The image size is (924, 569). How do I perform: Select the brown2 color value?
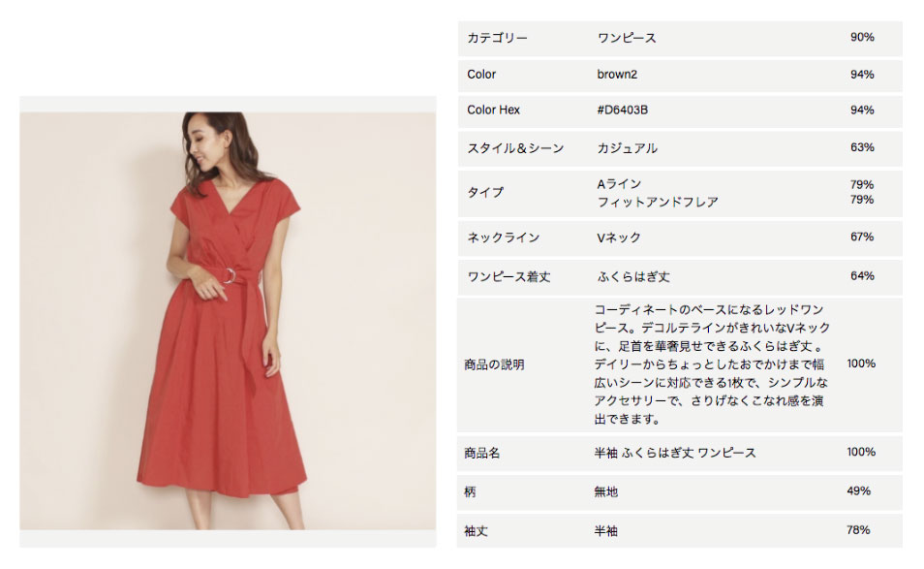point(617,75)
